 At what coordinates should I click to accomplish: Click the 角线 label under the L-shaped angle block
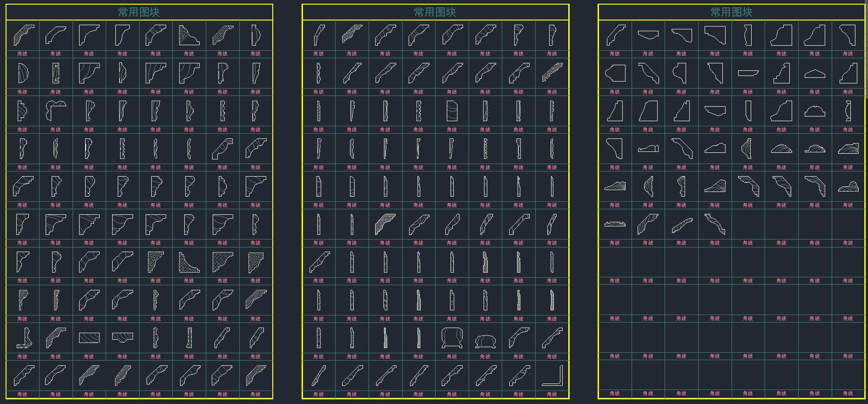click(x=552, y=394)
